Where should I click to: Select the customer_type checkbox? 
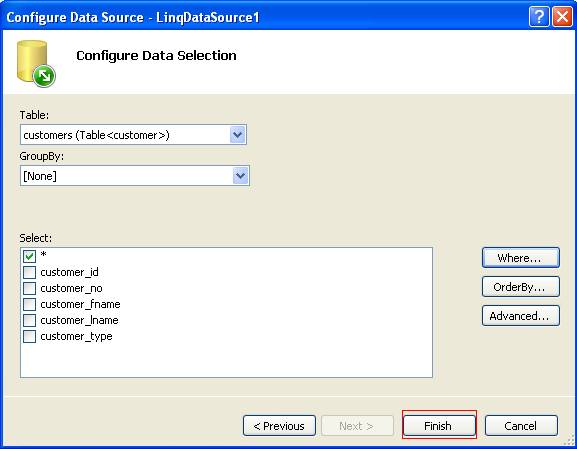tap(29, 336)
